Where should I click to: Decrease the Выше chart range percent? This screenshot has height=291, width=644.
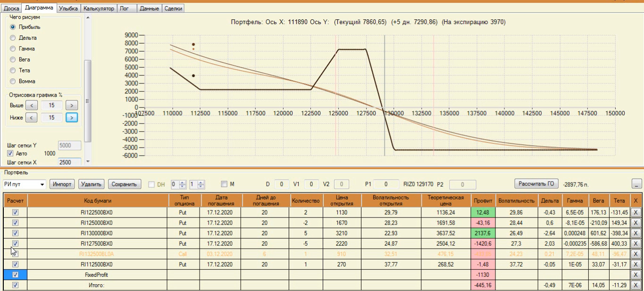click(x=31, y=106)
